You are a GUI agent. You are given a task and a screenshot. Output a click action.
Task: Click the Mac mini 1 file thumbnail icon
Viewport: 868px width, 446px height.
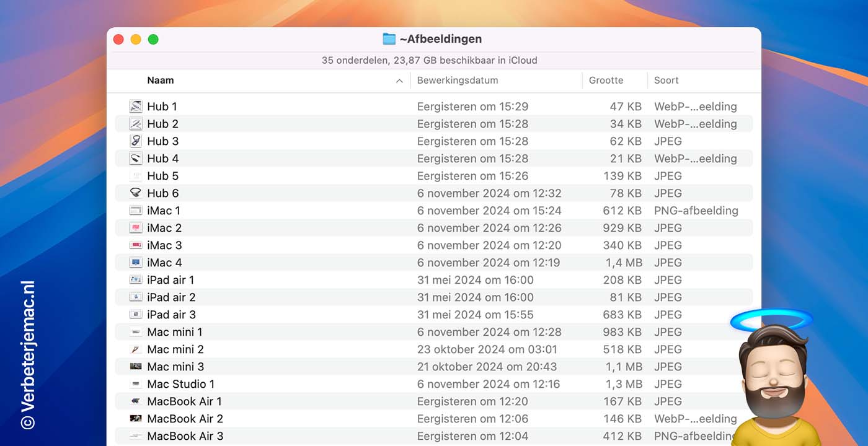click(136, 332)
